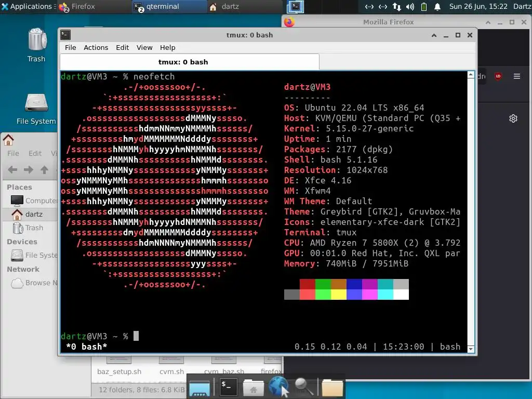Click the Firefox logo in the Mozilla Firefox title bar
The height and width of the screenshot is (399, 532).
(x=289, y=22)
